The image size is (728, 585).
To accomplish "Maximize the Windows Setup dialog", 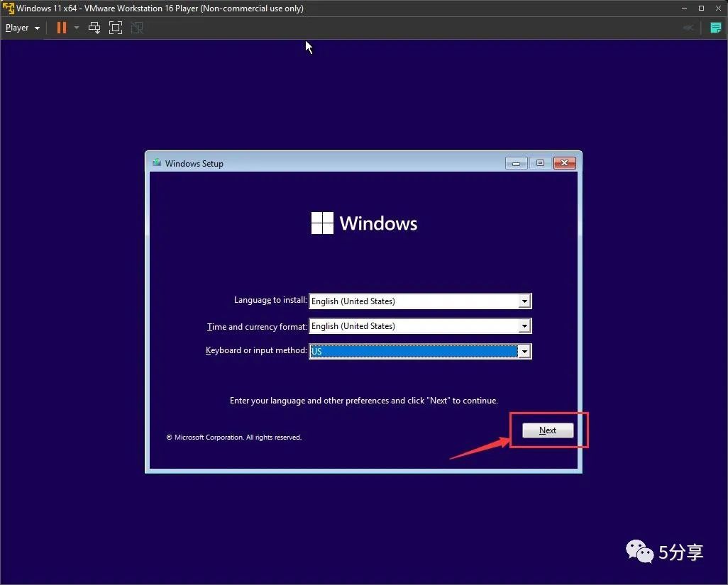I will click(x=540, y=163).
